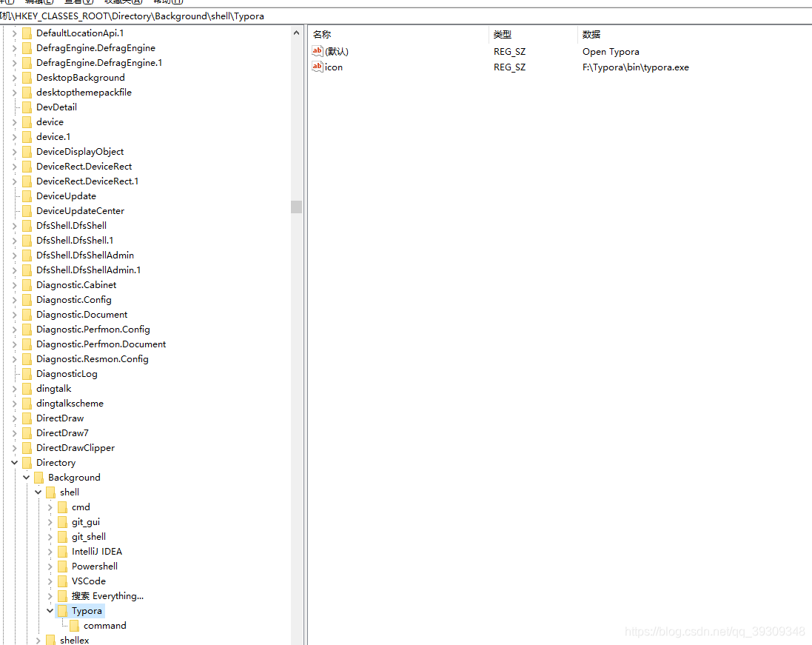Click the Open Typora data cell
The height and width of the screenshot is (645, 812).
point(611,52)
